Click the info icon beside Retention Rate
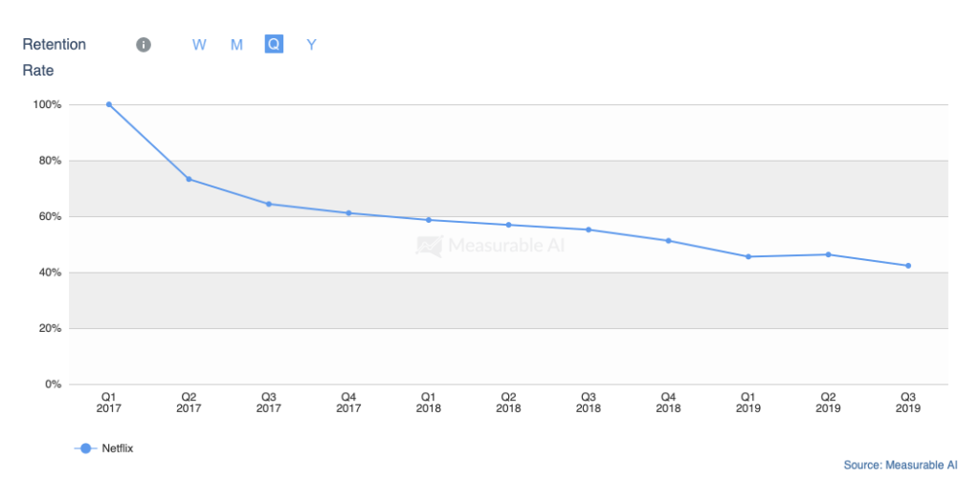980x481 pixels. (144, 45)
